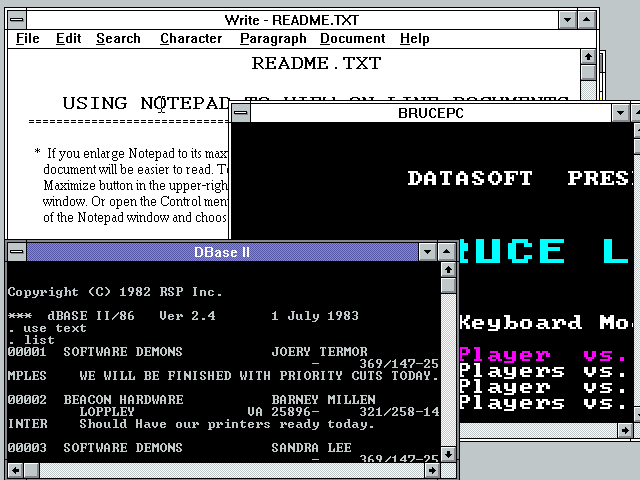Click the USING NOTEPAD heading text
Screen dimensions: 640x480
coord(146,103)
